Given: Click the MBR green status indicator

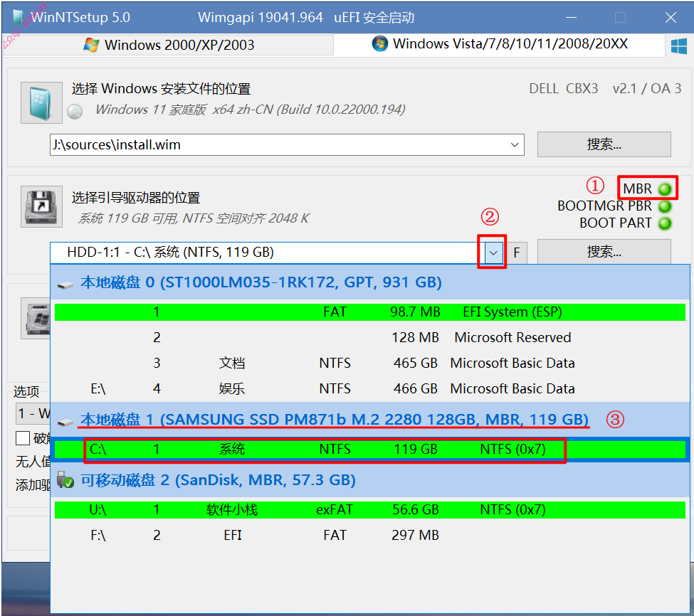Looking at the screenshot, I should (665, 189).
